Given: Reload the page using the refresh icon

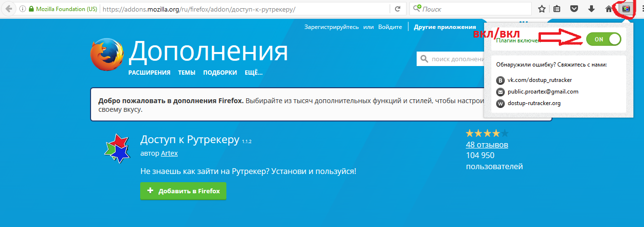Looking at the screenshot, I should 397,9.
